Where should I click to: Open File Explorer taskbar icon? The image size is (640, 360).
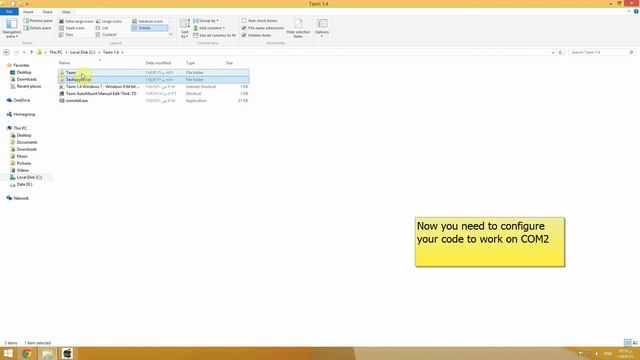click(x=47, y=353)
